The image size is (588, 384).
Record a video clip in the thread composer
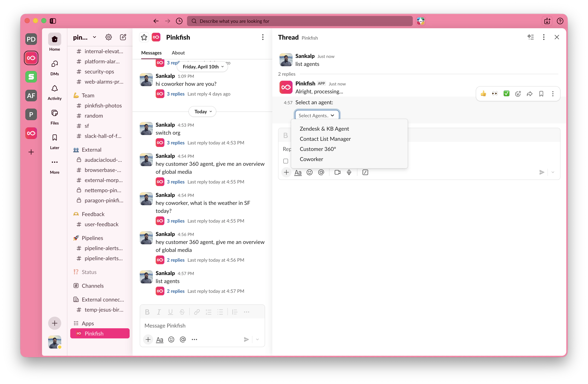(x=337, y=172)
